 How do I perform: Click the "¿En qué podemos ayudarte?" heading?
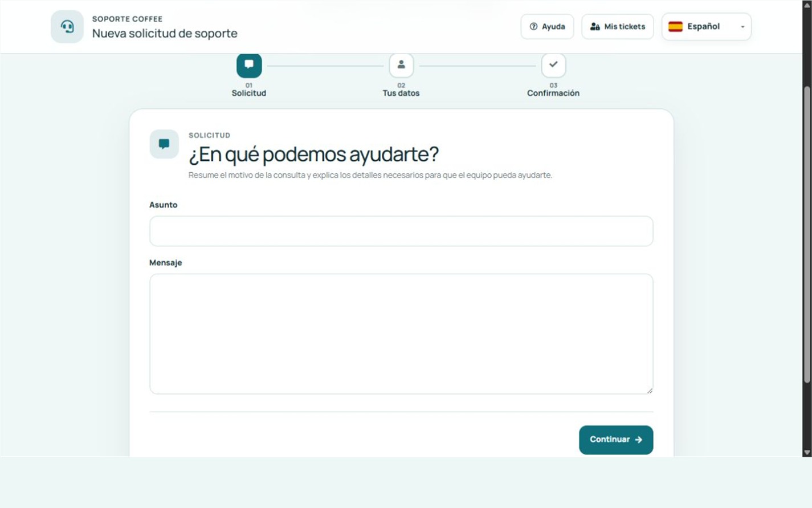[314, 154]
